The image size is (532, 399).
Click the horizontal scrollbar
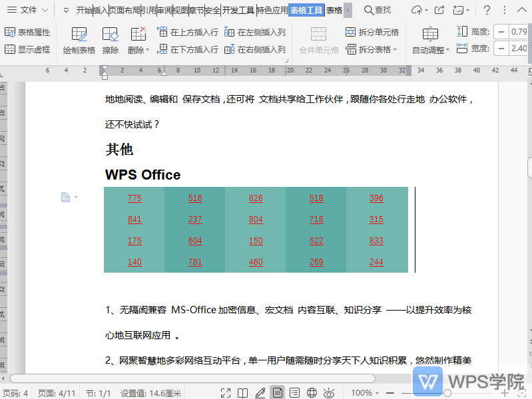pyautogui.click(x=192, y=378)
